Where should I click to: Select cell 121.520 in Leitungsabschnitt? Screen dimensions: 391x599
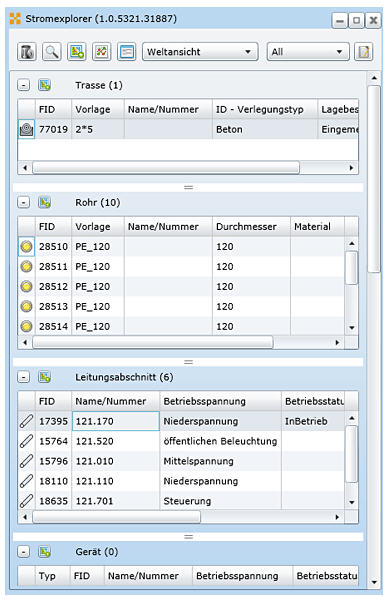[x=116, y=441]
